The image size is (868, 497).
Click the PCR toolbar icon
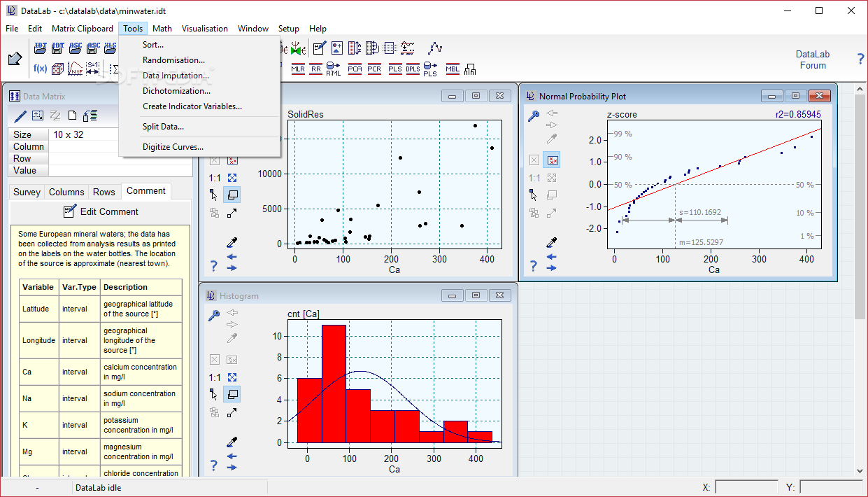pos(374,69)
